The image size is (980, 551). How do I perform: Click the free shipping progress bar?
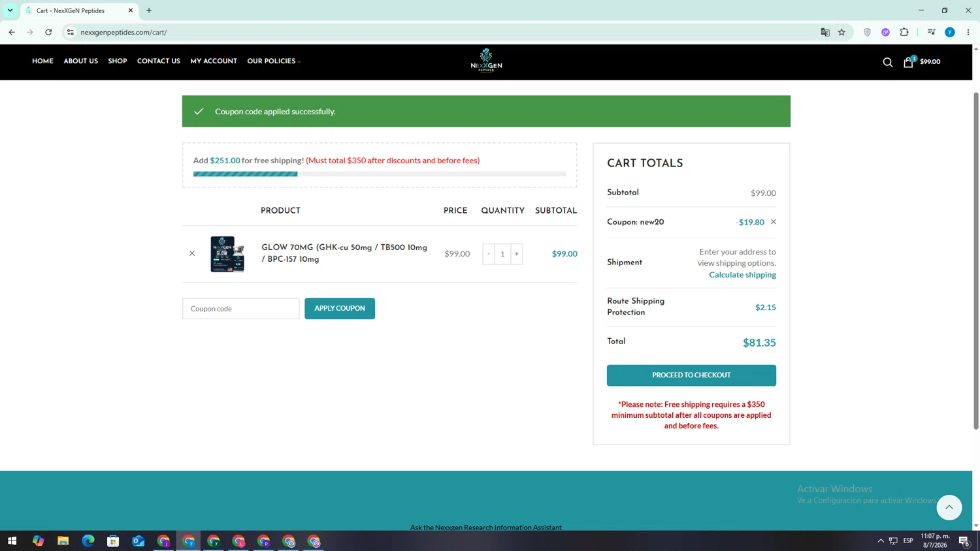[380, 174]
